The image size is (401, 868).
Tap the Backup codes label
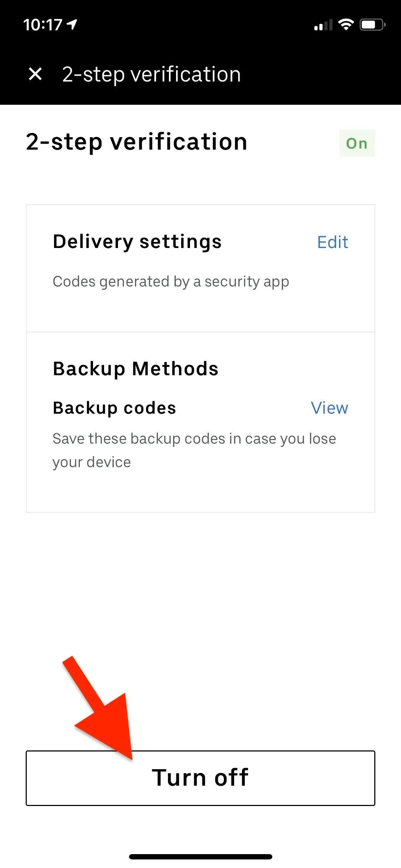(114, 408)
